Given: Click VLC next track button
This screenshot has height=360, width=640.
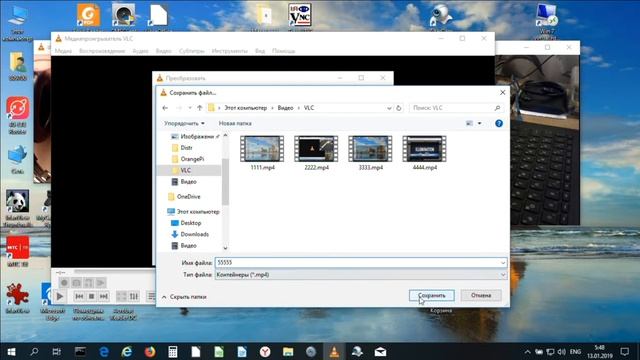Looking at the screenshot, I should pyautogui.click(x=104, y=296).
